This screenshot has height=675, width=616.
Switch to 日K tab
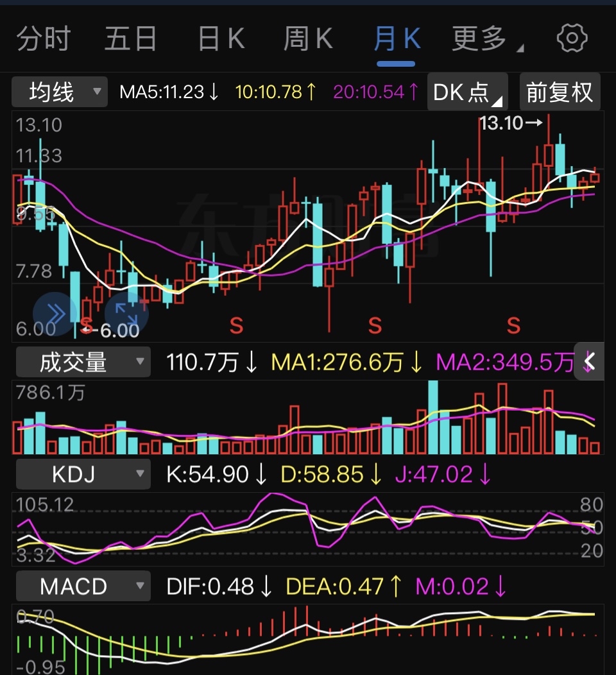coord(221,38)
